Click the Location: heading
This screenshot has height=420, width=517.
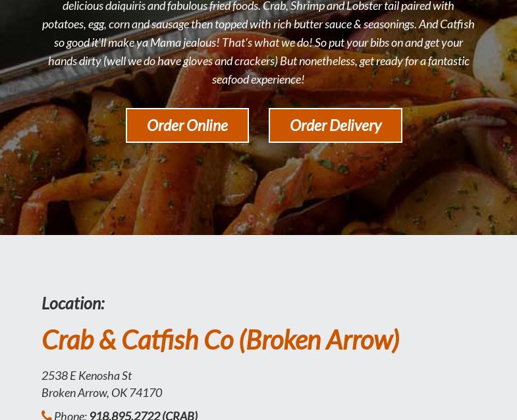point(73,303)
